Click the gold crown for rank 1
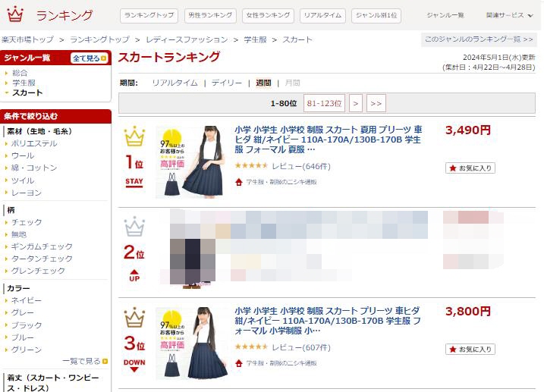 click(134, 136)
